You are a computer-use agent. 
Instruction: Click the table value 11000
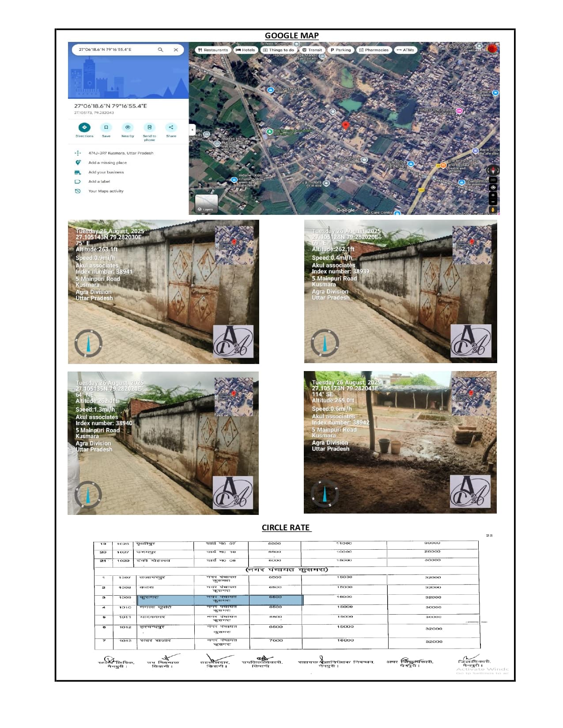click(344, 544)
